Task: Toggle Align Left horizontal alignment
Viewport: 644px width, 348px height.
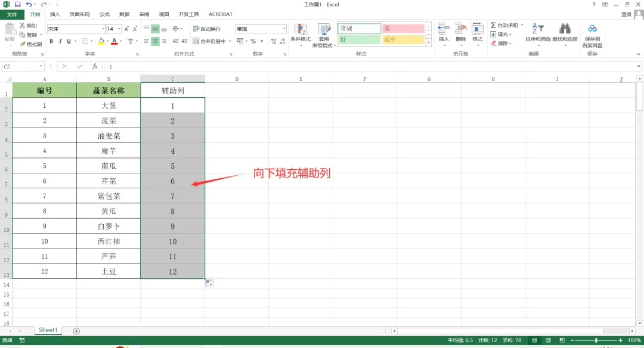Action: click(147, 41)
